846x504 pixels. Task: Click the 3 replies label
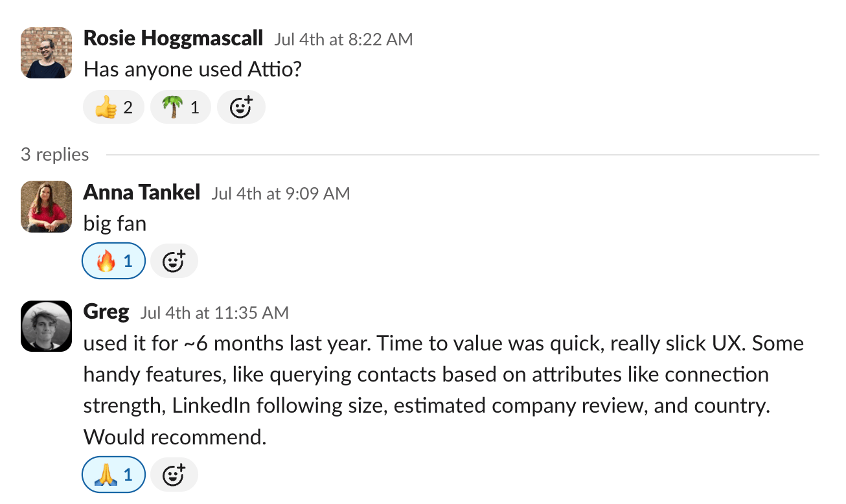55,154
